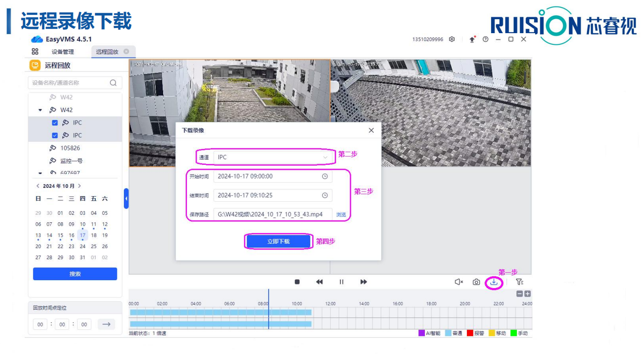
Task: Switch to the 设备管理 tab
Action: [63, 52]
